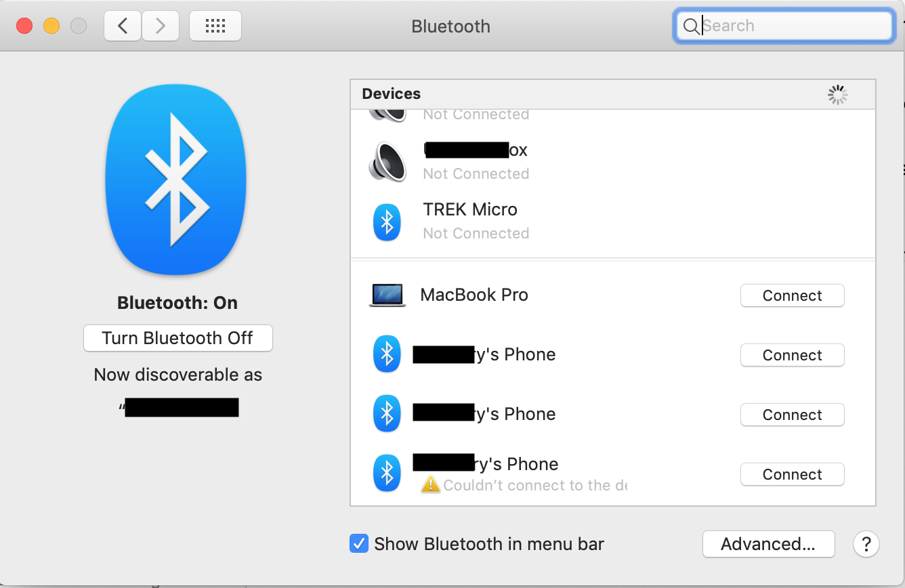Click the TREK Micro Bluetooth icon
The image size is (905, 588).
click(x=387, y=222)
